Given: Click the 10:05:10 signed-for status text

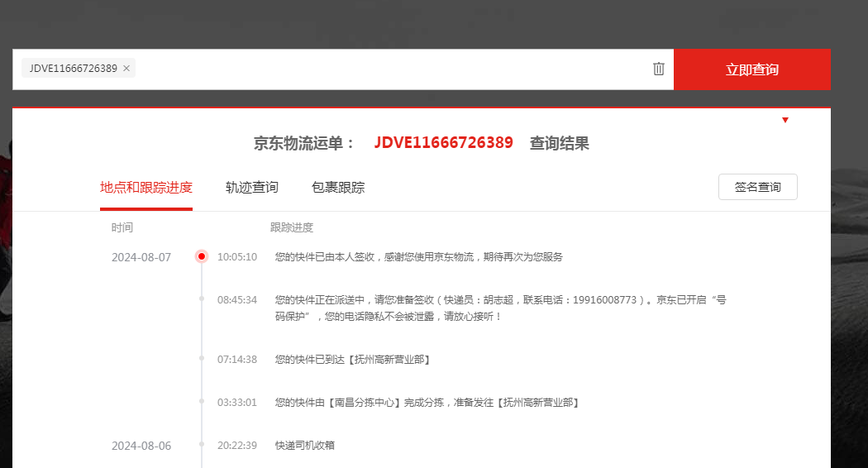Looking at the screenshot, I should click(x=418, y=257).
